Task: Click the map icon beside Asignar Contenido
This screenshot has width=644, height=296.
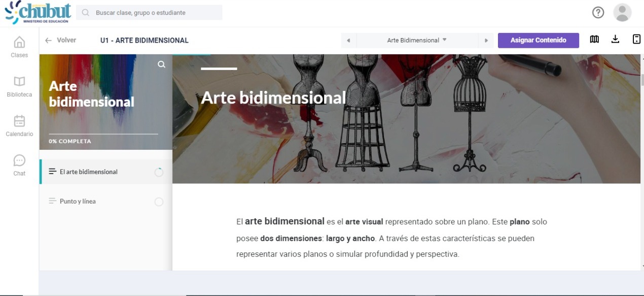Action: pos(594,40)
